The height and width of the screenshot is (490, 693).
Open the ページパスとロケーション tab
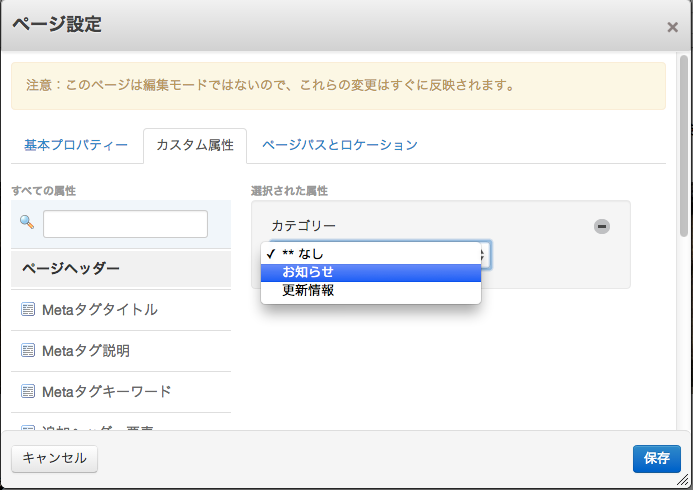[x=340, y=145]
